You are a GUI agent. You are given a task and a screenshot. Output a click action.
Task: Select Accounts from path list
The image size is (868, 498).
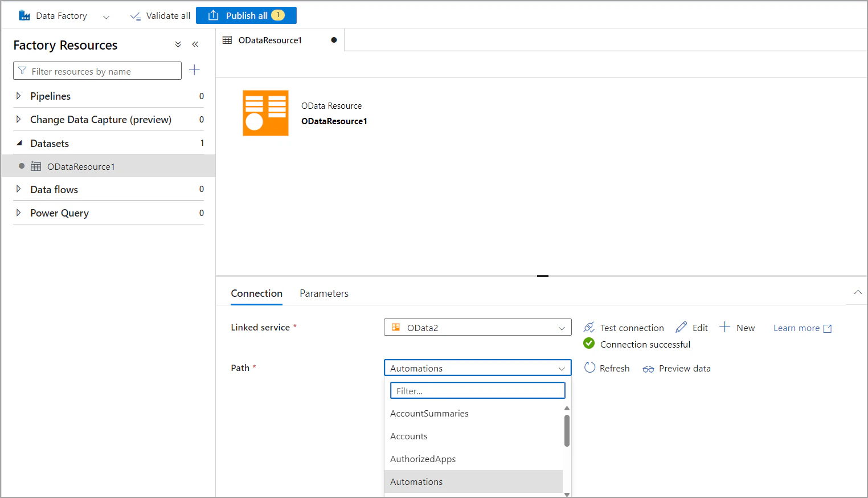(473, 436)
